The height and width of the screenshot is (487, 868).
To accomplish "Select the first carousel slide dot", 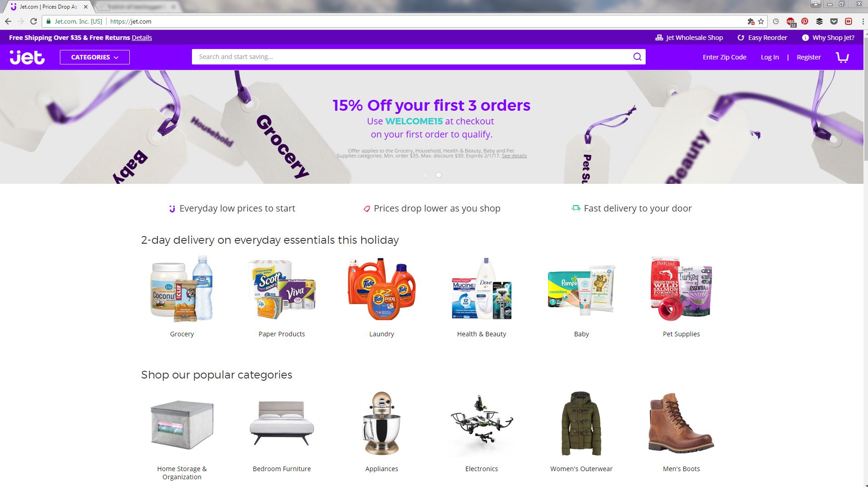I will [x=425, y=175].
